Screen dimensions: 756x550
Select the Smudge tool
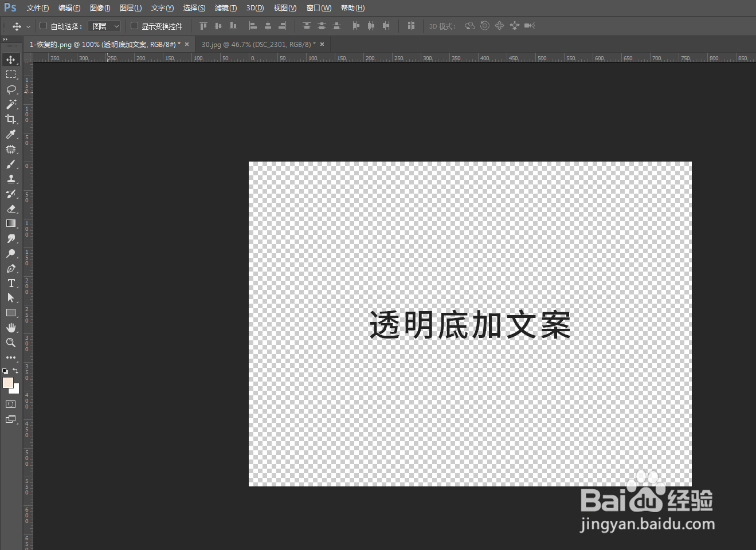pyautogui.click(x=11, y=238)
